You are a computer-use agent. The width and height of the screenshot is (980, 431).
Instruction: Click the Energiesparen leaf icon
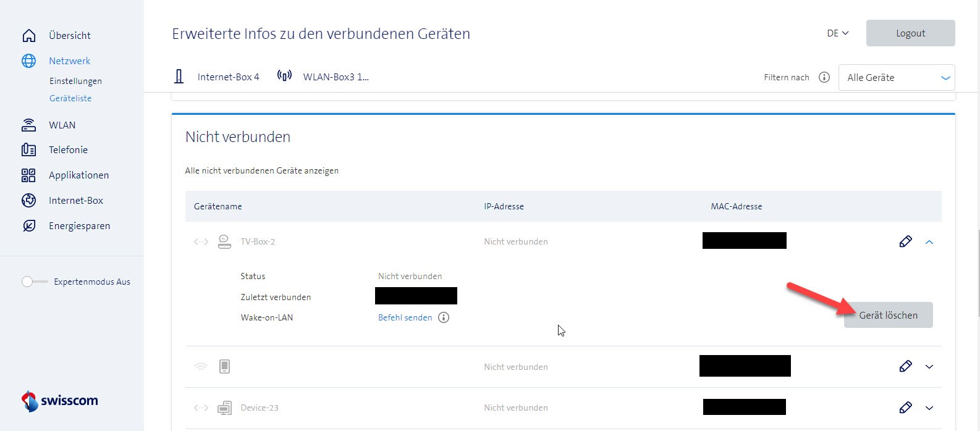pyautogui.click(x=28, y=226)
